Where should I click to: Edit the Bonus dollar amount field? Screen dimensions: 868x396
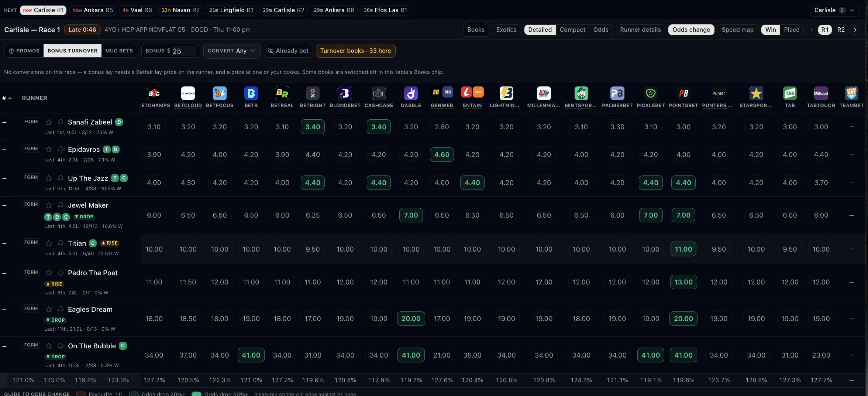pyautogui.click(x=184, y=51)
